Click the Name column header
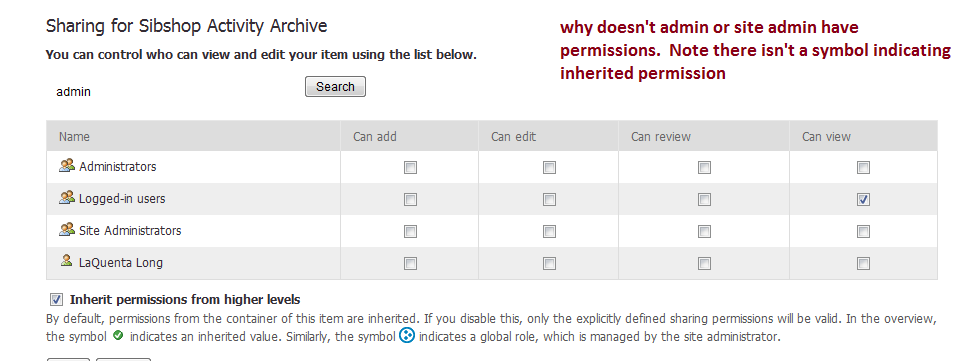Viewport: 954px width, 361px height. pos(74,136)
